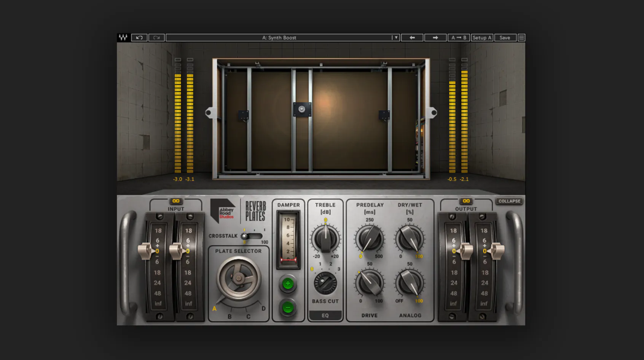
Task: Click the Treble knob
Action: pyautogui.click(x=325, y=239)
